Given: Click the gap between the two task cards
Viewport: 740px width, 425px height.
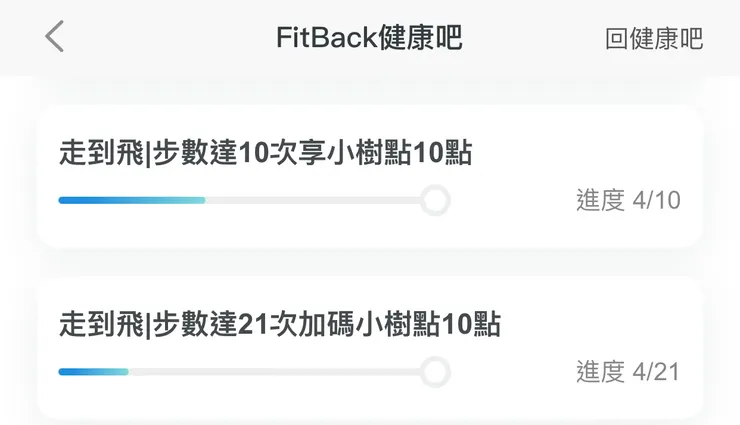Looking at the screenshot, I should pos(369,263).
